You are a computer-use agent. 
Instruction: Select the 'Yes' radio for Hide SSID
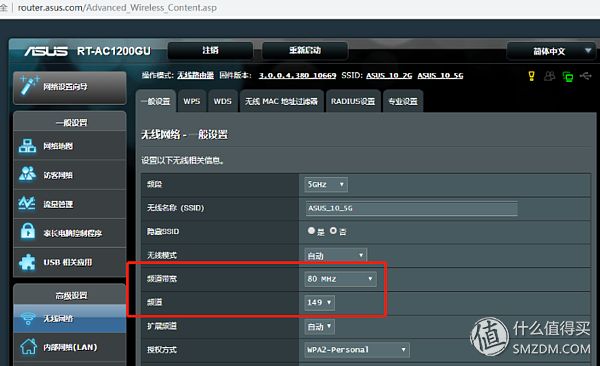tap(311, 230)
